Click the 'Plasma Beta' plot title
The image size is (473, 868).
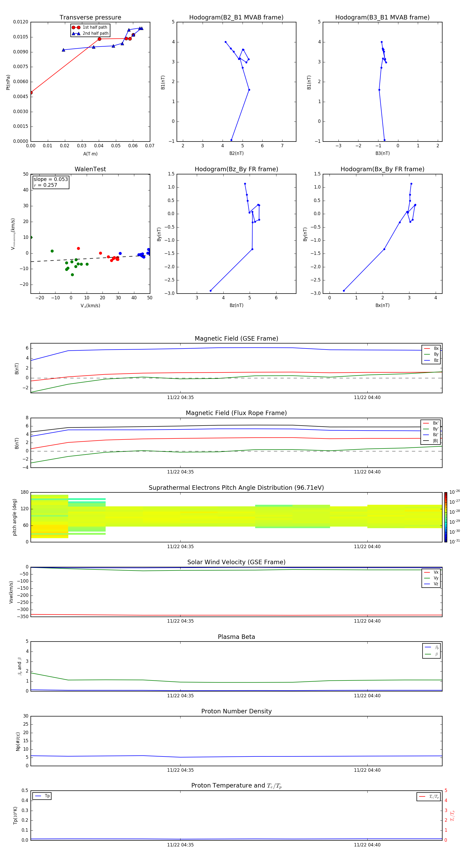coord(236,637)
